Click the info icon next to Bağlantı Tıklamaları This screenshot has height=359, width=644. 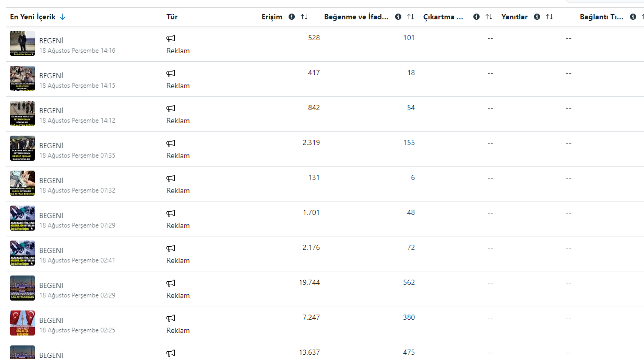point(633,17)
